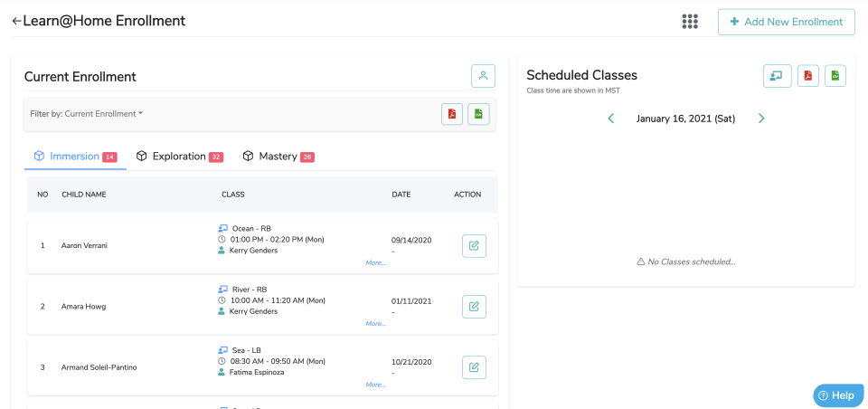Go to the next day after January 16
868x409 pixels.
761,119
